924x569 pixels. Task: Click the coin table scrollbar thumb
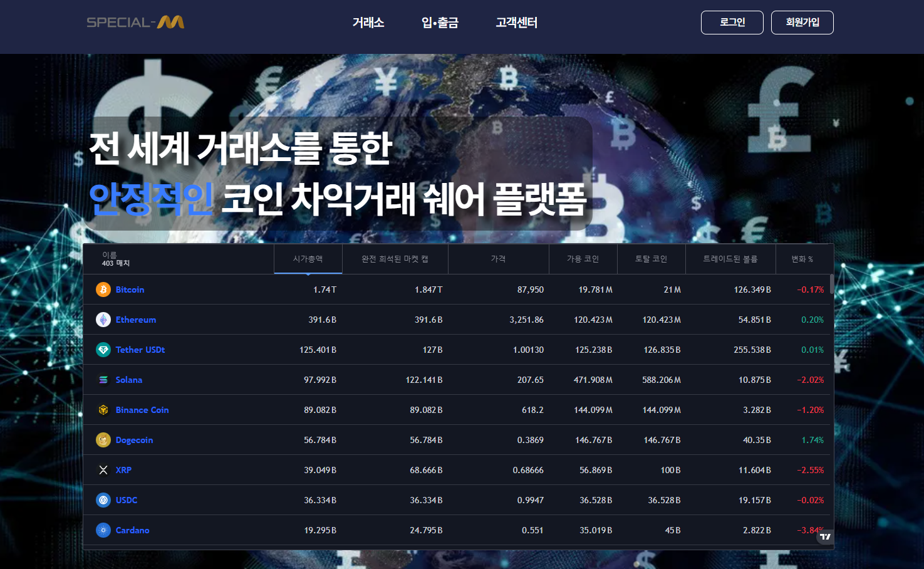(x=832, y=284)
